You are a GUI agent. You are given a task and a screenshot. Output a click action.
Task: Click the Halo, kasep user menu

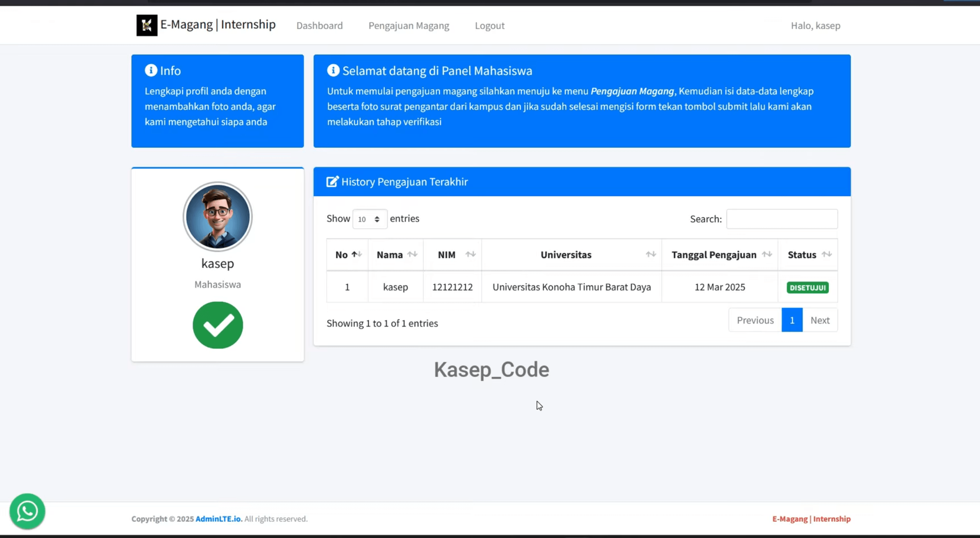(816, 26)
